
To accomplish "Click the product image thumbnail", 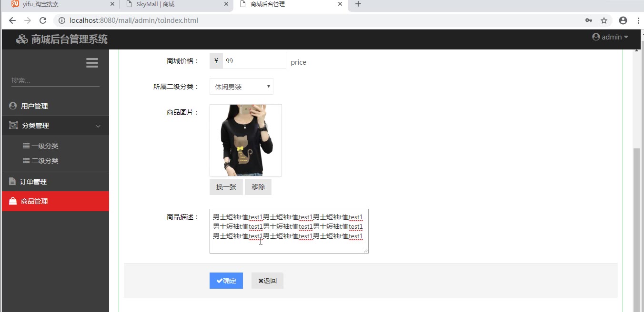I will click(246, 140).
